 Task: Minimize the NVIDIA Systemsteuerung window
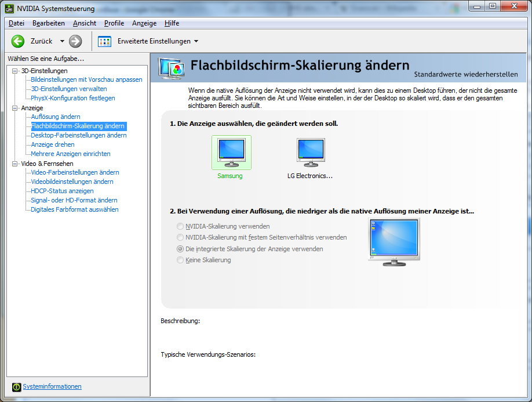pyautogui.click(x=477, y=6)
